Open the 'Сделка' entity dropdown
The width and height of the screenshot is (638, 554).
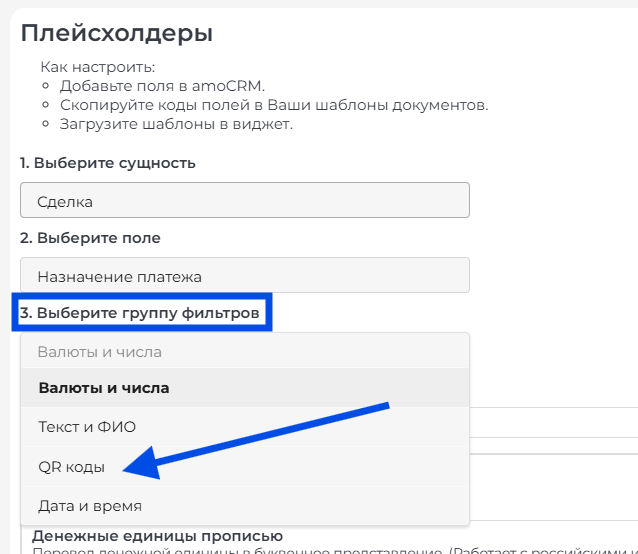click(245, 200)
